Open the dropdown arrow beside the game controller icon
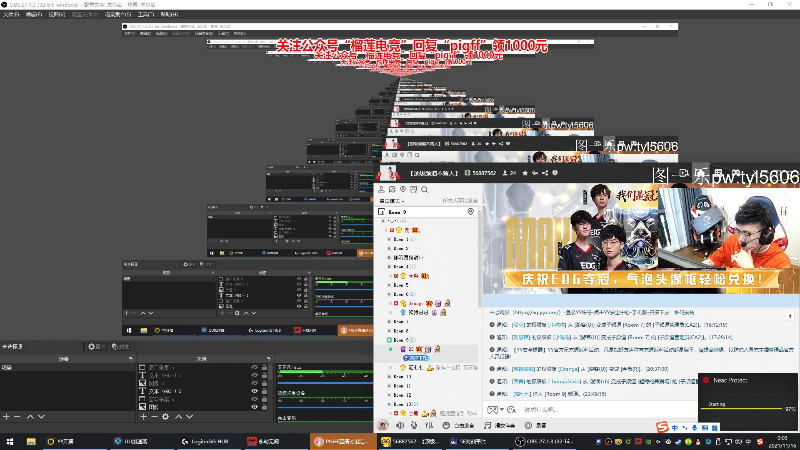 point(502,410)
